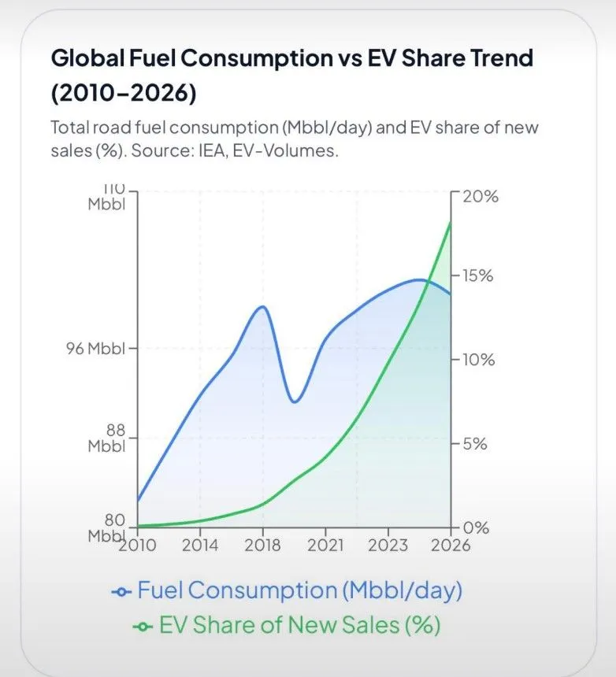Select the 2023 x-axis label

tap(388, 546)
